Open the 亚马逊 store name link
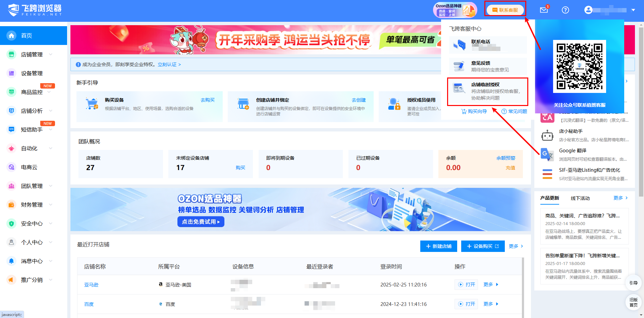The image size is (644, 318). pos(91,285)
